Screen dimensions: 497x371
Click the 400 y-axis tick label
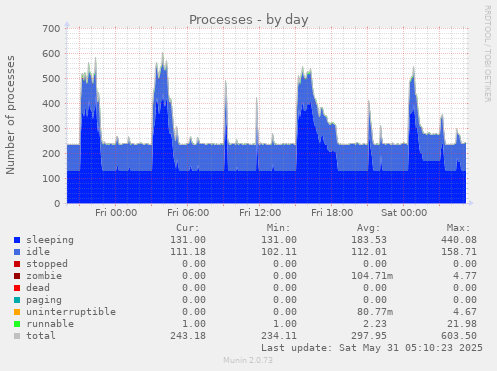pos(51,104)
